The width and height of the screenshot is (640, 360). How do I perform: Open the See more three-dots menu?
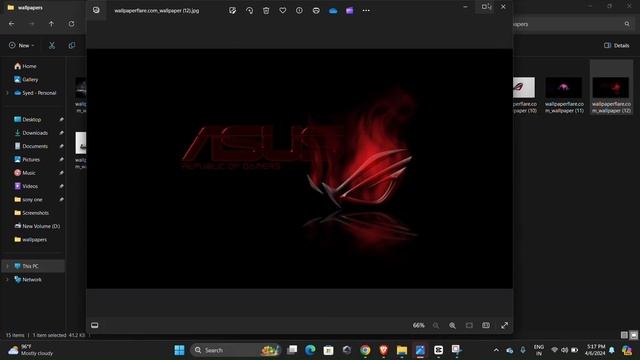click(x=366, y=11)
